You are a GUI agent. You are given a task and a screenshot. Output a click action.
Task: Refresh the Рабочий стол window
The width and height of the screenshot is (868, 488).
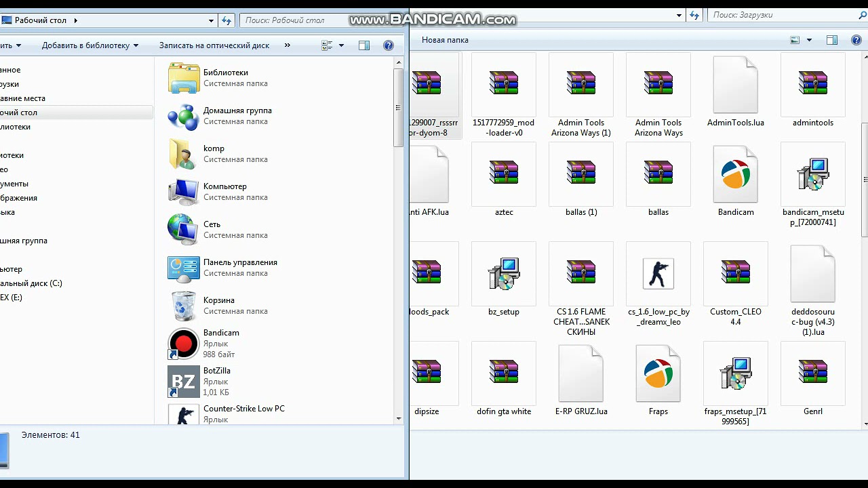pos(227,20)
